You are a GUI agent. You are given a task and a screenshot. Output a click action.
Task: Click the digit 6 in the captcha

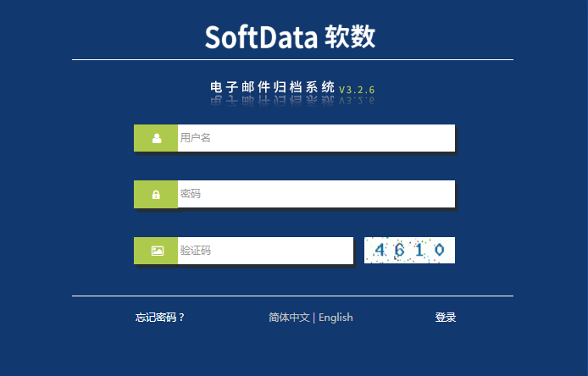[399, 251]
